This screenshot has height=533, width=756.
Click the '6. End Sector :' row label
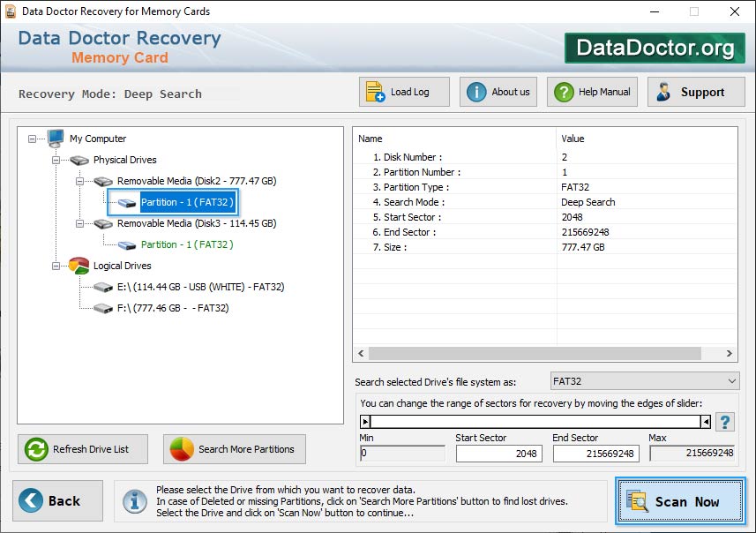[x=404, y=232]
